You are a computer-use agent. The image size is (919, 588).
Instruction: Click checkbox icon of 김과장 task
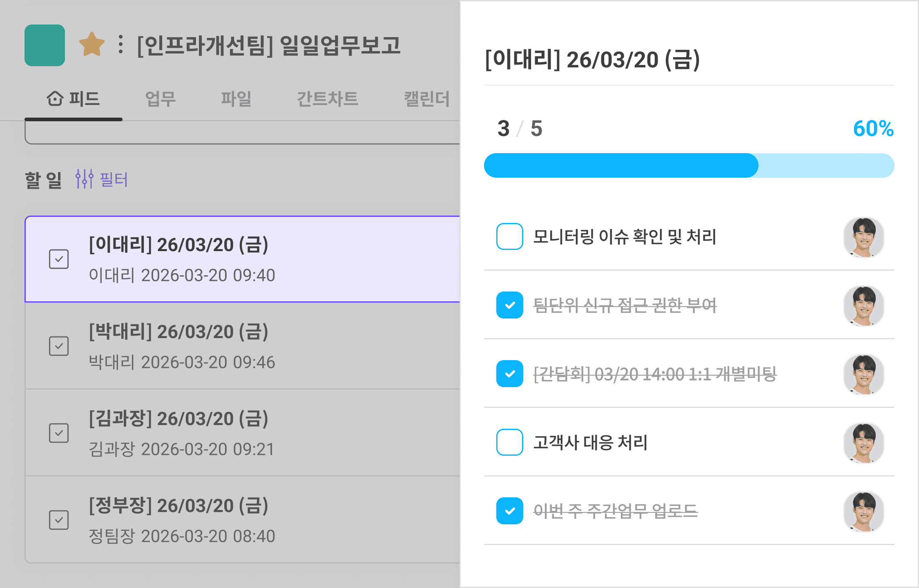59,433
